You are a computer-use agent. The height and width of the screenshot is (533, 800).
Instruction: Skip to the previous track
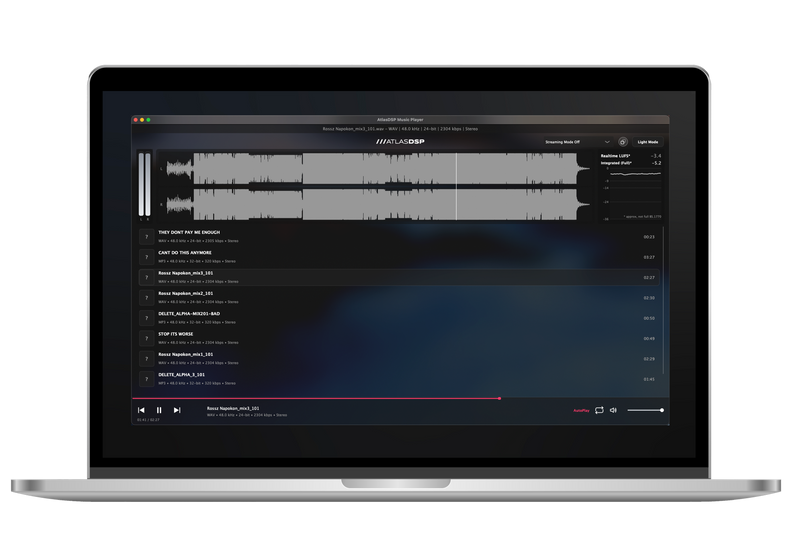point(141,410)
